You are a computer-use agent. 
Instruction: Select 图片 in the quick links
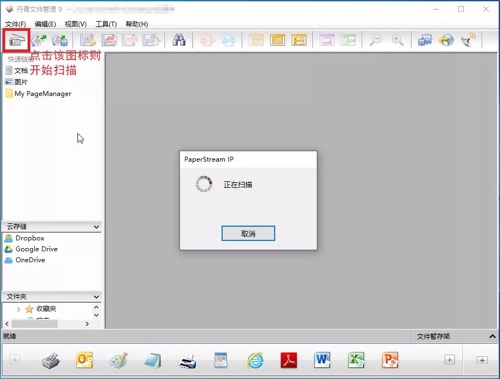coord(16,82)
